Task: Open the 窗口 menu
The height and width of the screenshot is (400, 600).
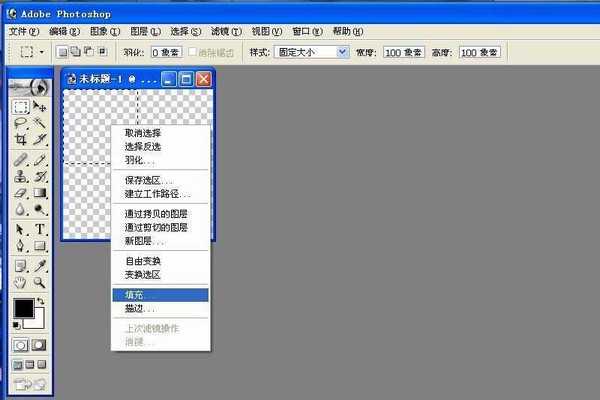Action: (x=307, y=31)
